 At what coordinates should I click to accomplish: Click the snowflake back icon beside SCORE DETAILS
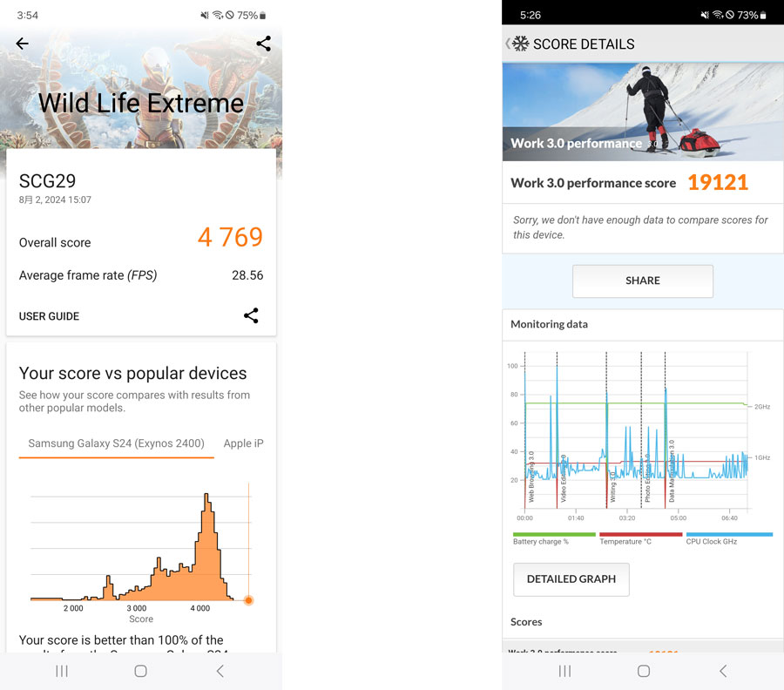coord(517,44)
